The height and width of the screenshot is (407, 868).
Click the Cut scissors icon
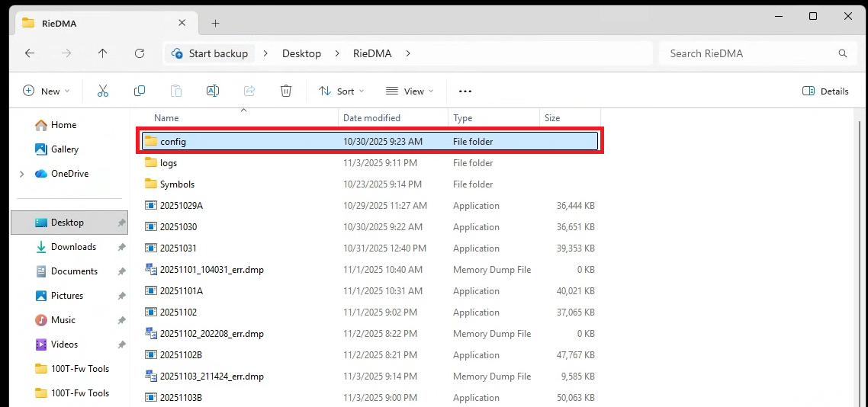103,91
